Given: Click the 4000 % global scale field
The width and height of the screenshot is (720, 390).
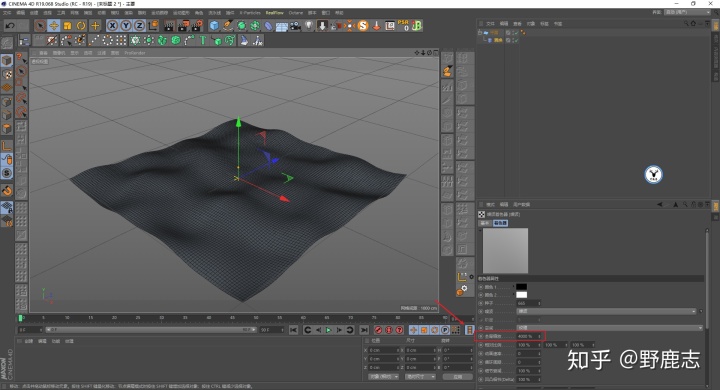Looking at the screenshot, I should click(x=528, y=336).
